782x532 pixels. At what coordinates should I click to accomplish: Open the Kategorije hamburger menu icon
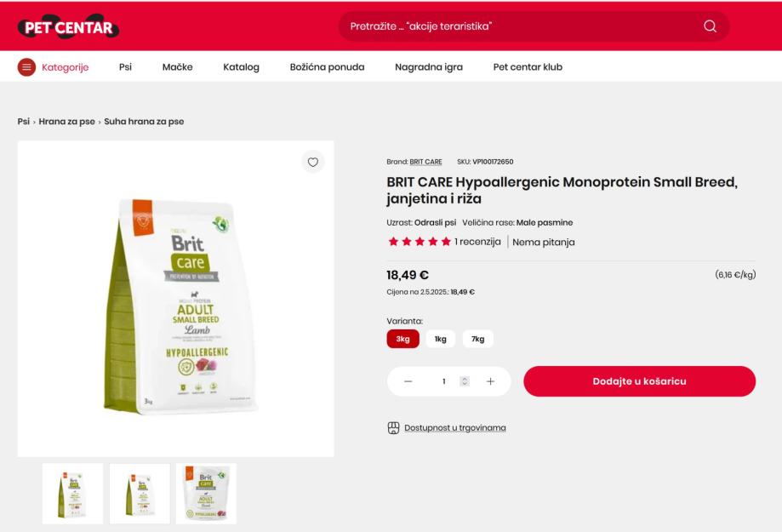coord(26,67)
